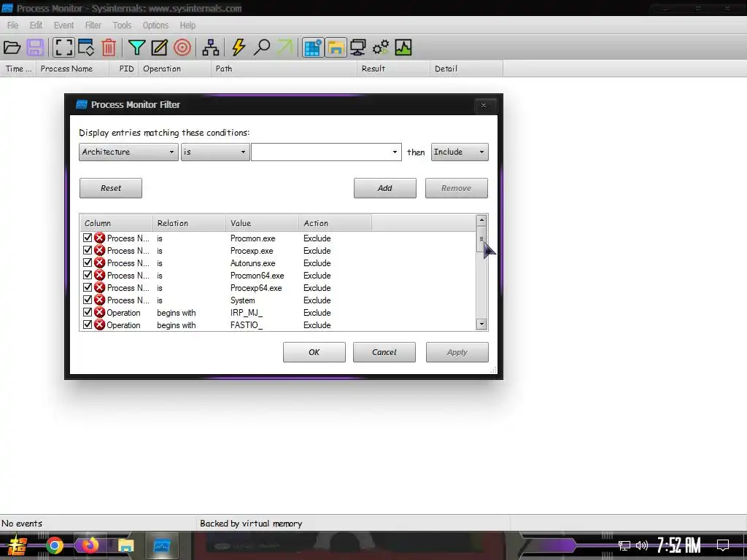Open the Help menu
This screenshot has height=560, width=747.
[187, 26]
